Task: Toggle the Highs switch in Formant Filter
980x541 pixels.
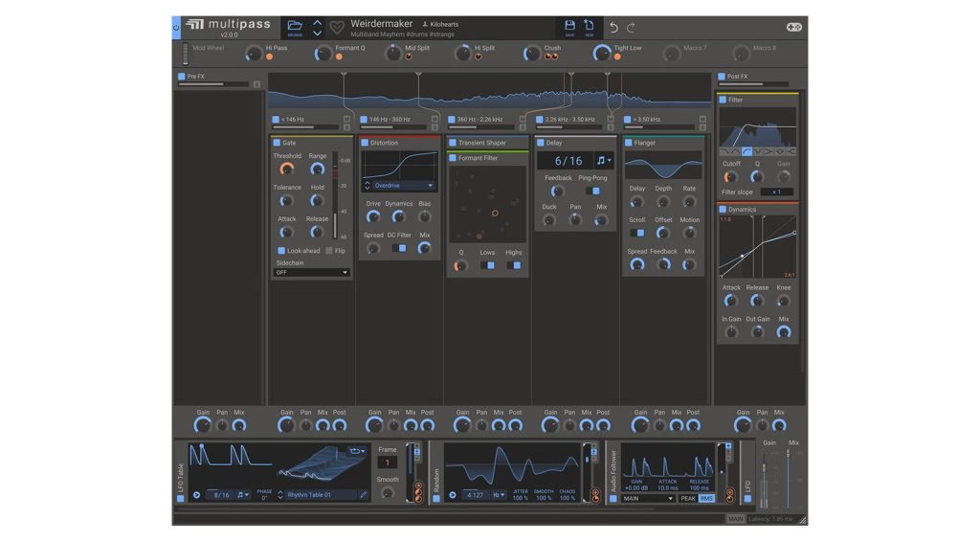Action: pyautogui.click(x=514, y=266)
